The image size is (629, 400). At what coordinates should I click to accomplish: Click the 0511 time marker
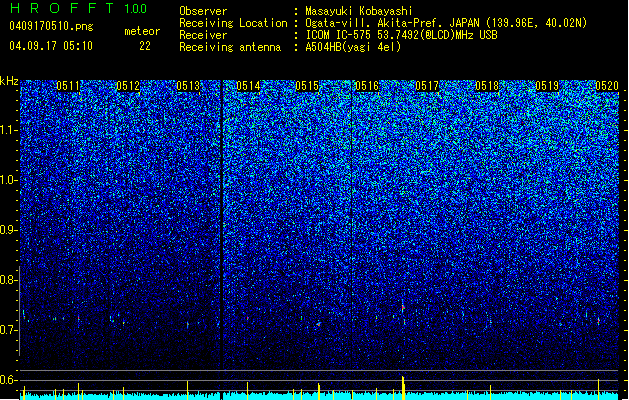point(68,86)
